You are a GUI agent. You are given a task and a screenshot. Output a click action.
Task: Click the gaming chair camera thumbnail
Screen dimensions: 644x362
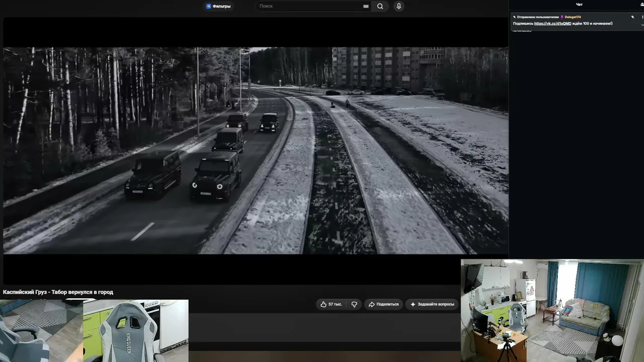tap(136, 331)
